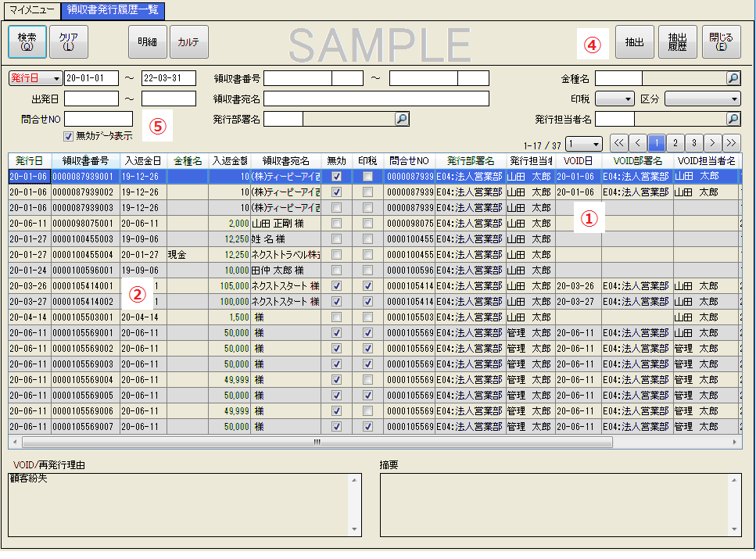Click the VOID/再発行理由 box scroll up arrow
The image size is (756, 559).
354,480
